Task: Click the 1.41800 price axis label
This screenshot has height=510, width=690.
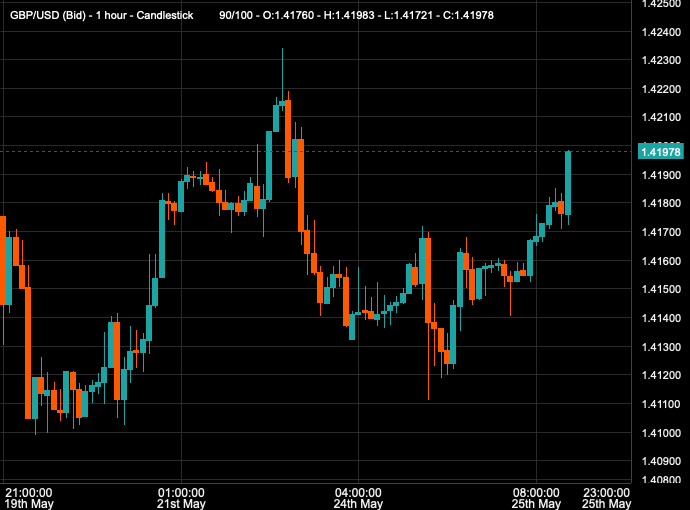Action: click(x=661, y=204)
